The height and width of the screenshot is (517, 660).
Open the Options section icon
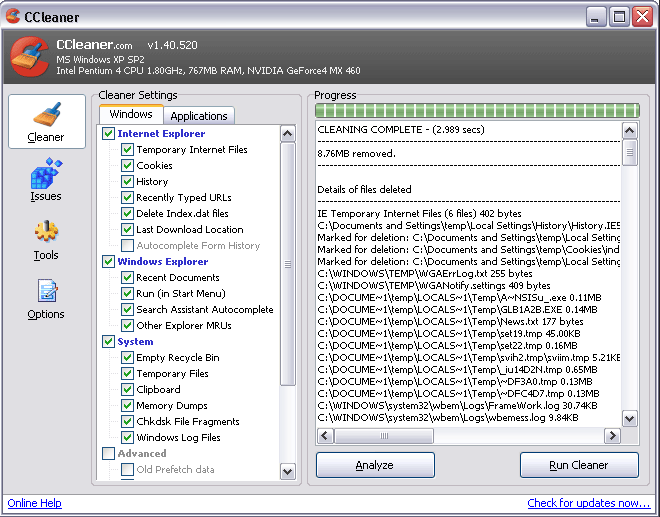coord(47,291)
